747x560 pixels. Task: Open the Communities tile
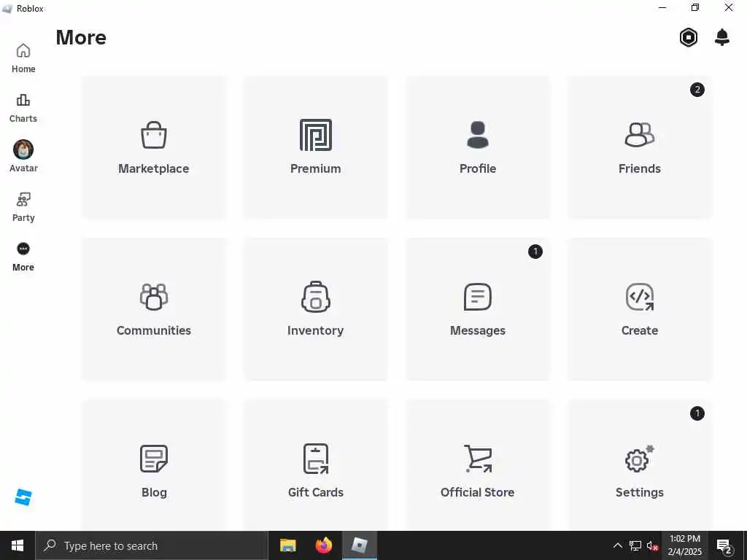point(154,309)
